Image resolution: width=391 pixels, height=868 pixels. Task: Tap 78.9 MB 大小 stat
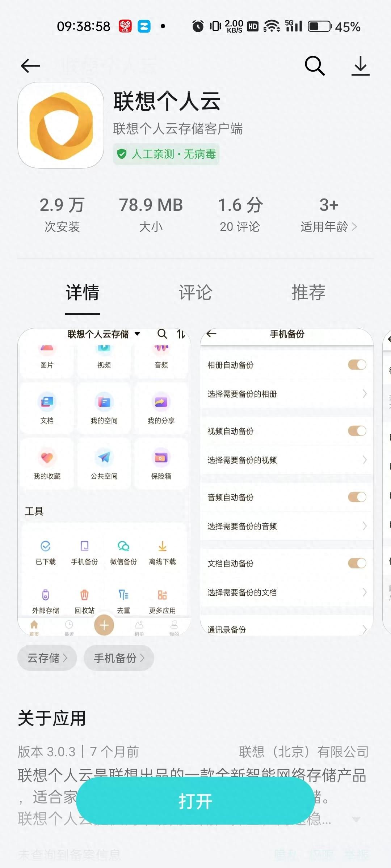(x=151, y=215)
